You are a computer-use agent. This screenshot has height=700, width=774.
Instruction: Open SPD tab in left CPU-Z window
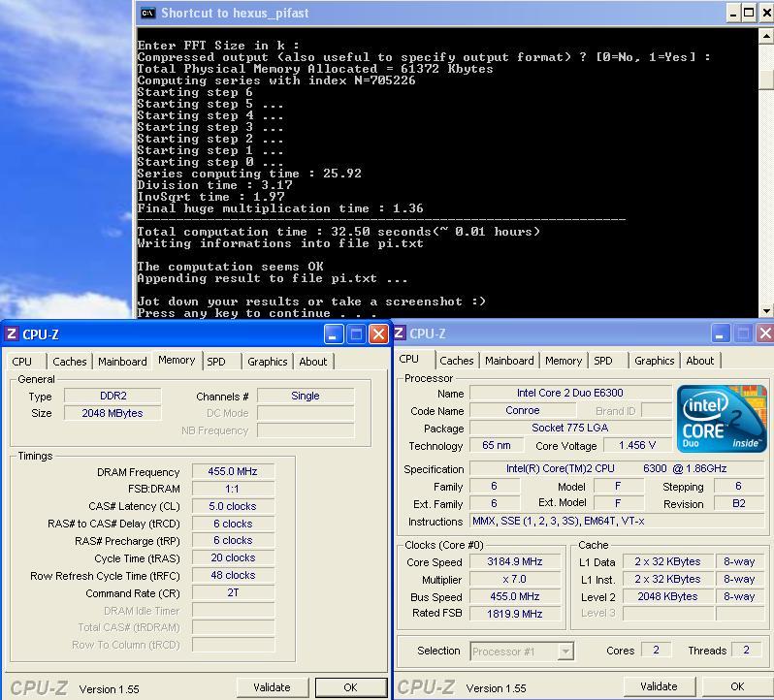tap(216, 362)
